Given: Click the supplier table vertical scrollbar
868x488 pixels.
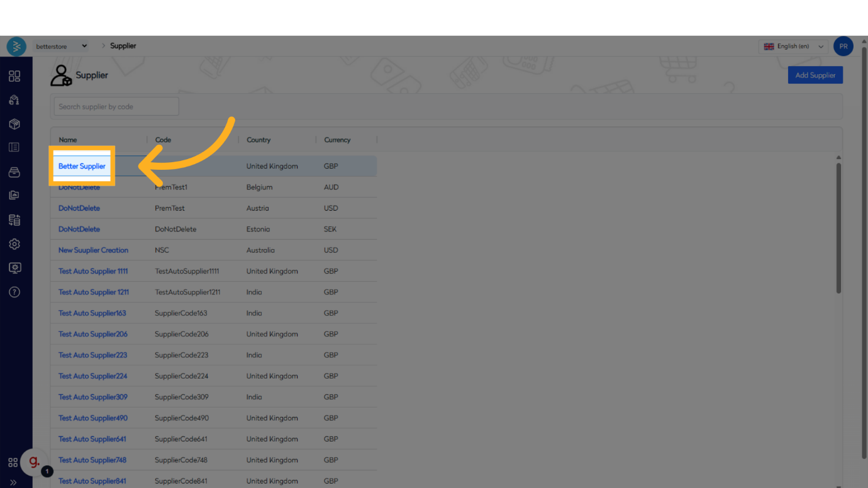Looking at the screenshot, I should point(838,226).
